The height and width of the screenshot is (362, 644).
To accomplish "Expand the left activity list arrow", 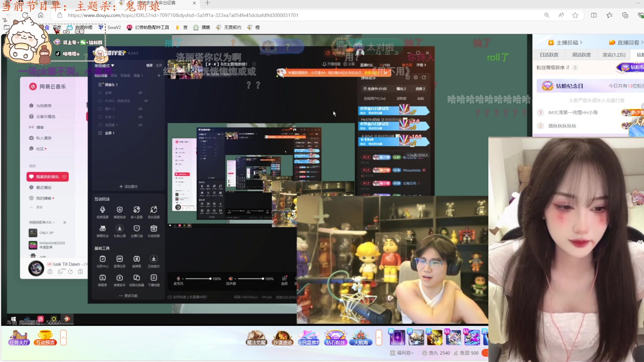I will click(x=63, y=337).
